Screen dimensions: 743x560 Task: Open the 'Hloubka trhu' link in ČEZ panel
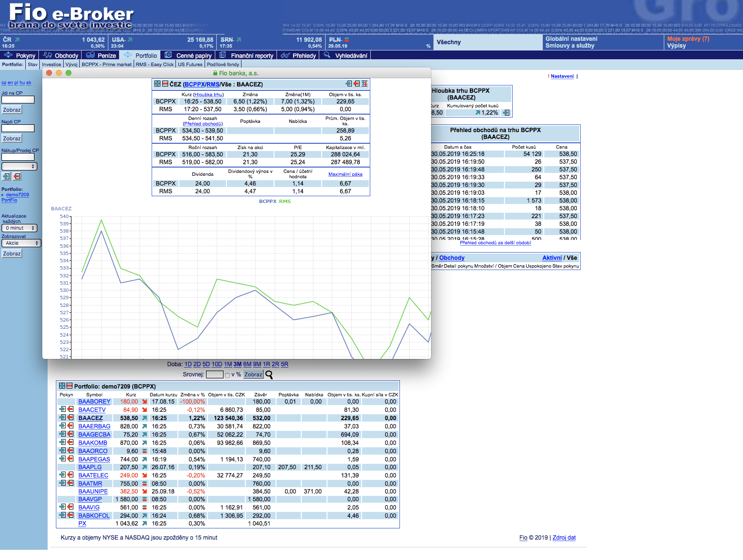(x=208, y=95)
